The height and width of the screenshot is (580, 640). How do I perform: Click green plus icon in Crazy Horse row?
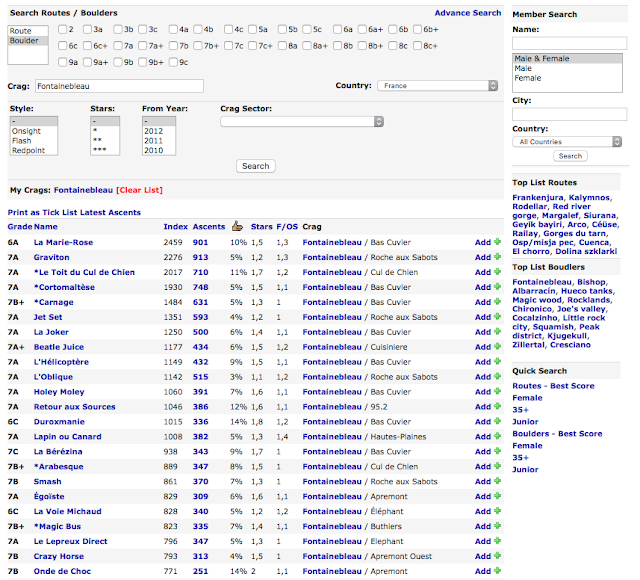click(497, 556)
